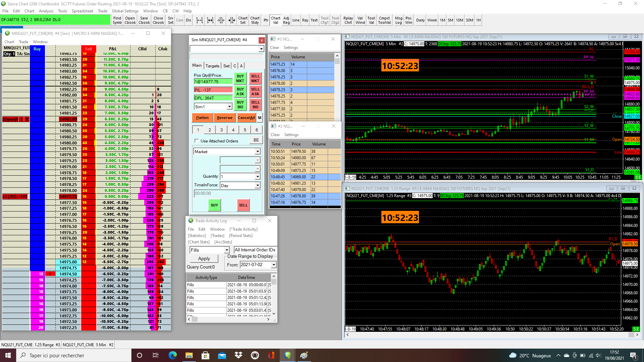Click the Save Cbook toolbar button
The height and width of the screenshot is (362, 644).
144,20
